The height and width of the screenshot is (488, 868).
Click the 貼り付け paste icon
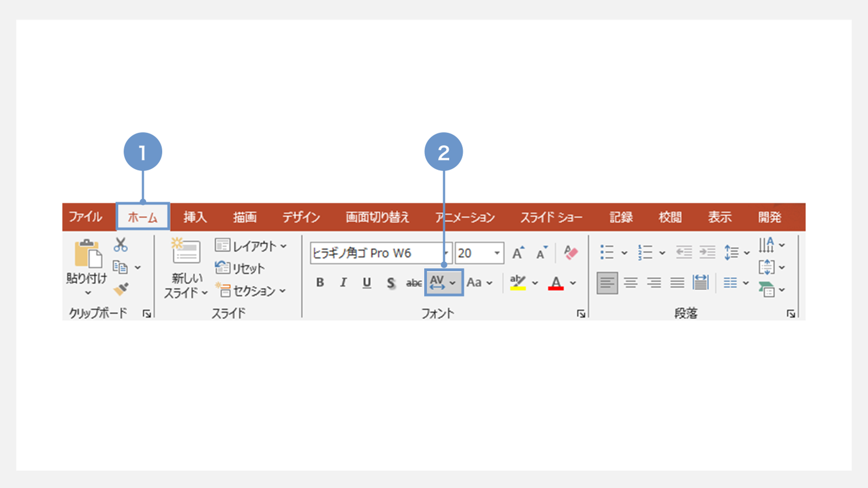88,254
